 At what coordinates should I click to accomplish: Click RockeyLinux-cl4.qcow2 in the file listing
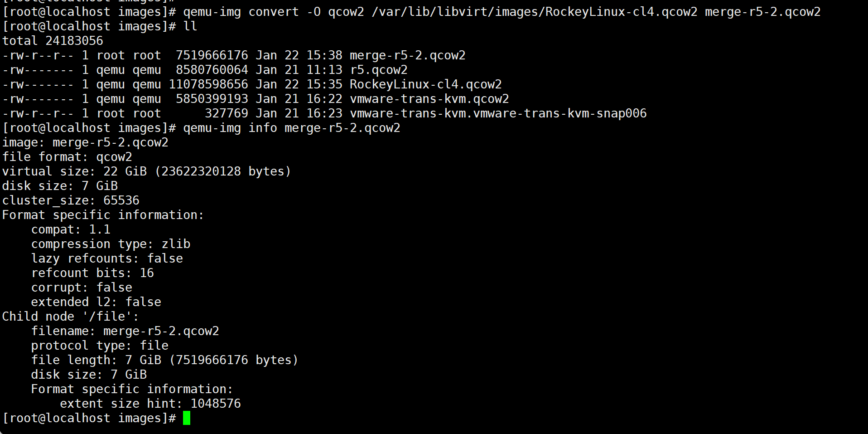tap(425, 84)
